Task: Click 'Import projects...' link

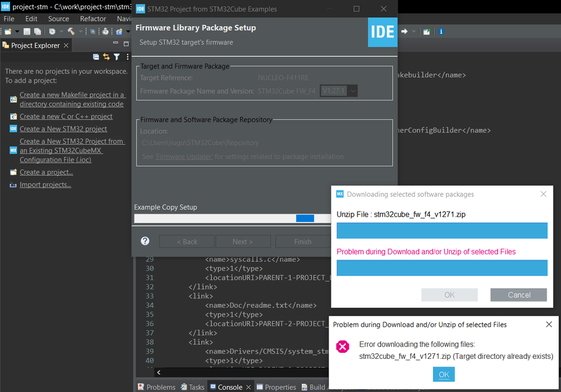Action: [x=45, y=185]
